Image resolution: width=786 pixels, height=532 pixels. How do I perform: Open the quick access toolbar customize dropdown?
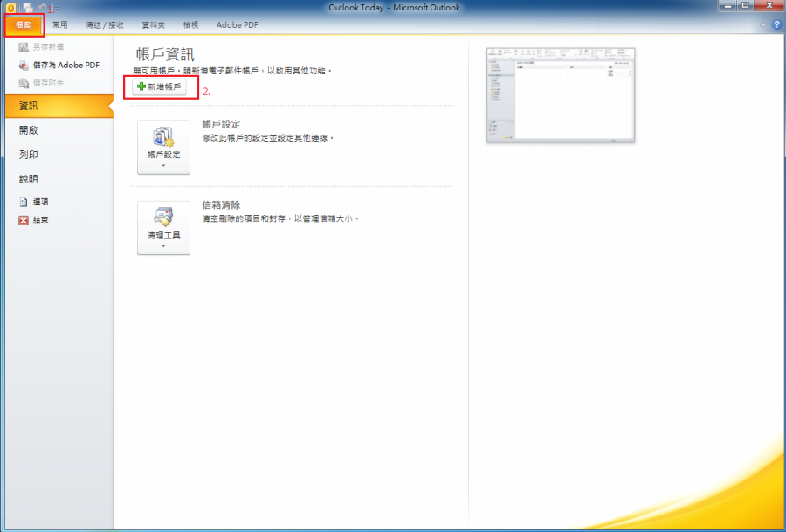(x=58, y=8)
